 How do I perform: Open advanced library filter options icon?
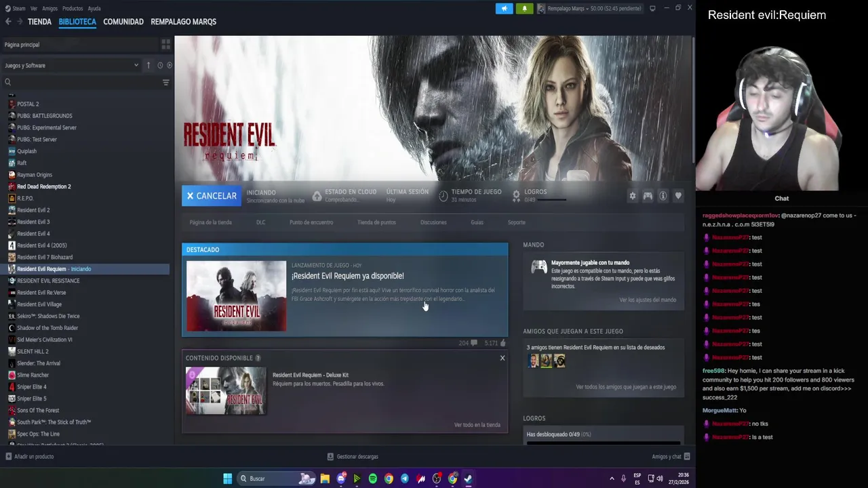tap(165, 82)
